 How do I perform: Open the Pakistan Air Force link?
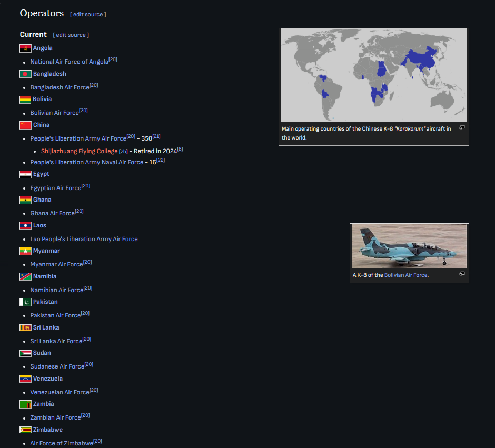tap(55, 316)
